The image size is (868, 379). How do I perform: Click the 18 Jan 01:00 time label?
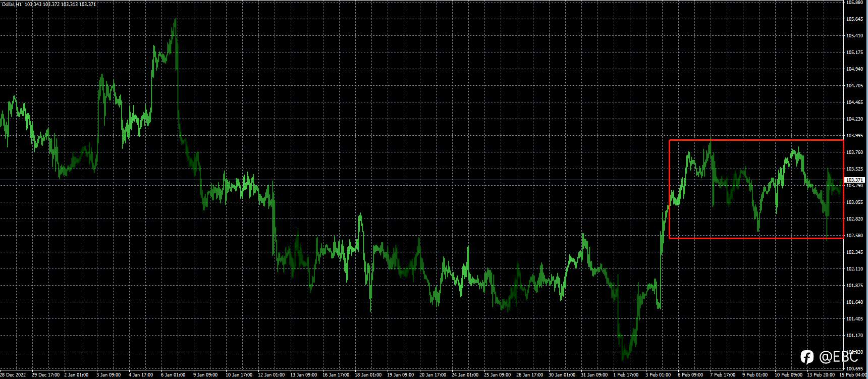tap(368, 375)
